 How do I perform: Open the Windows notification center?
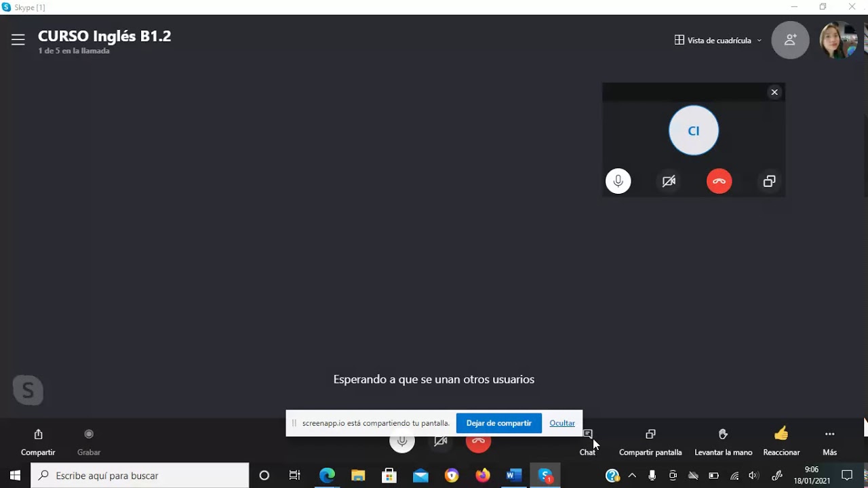coord(847,476)
